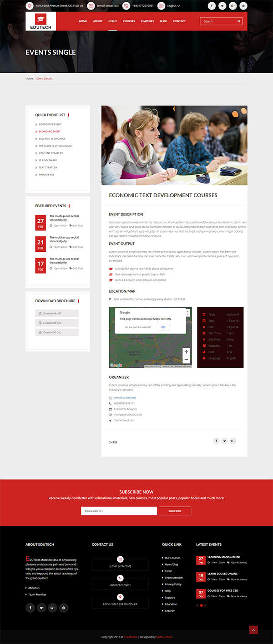Share event via Google Plus icon

click(233, 441)
